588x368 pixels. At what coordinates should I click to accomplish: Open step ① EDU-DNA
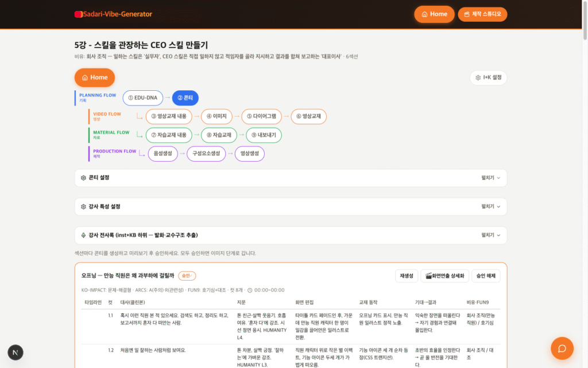pyautogui.click(x=142, y=98)
